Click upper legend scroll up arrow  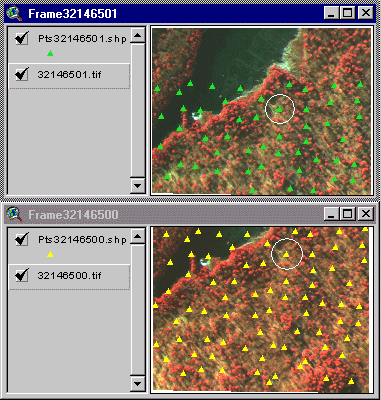137,35
